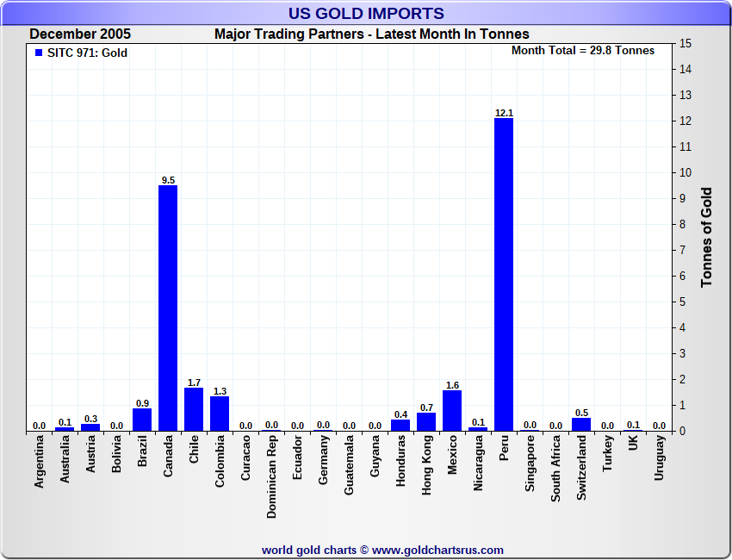Click the Chile axis label
The image size is (732, 560).
pos(194,449)
